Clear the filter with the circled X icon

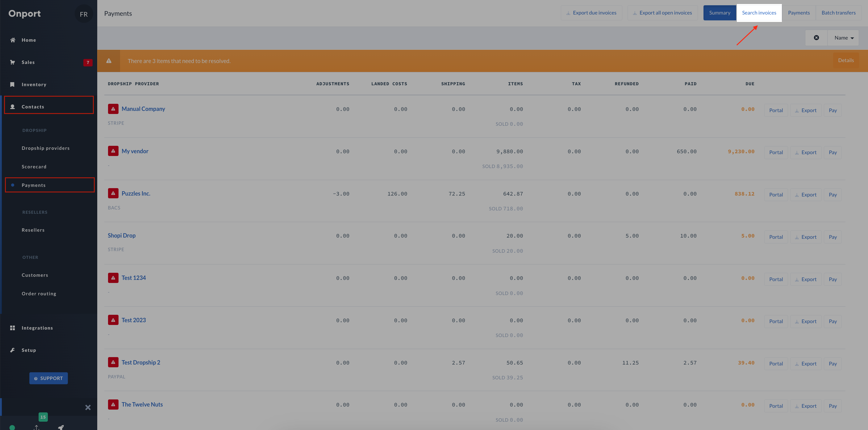(x=816, y=38)
